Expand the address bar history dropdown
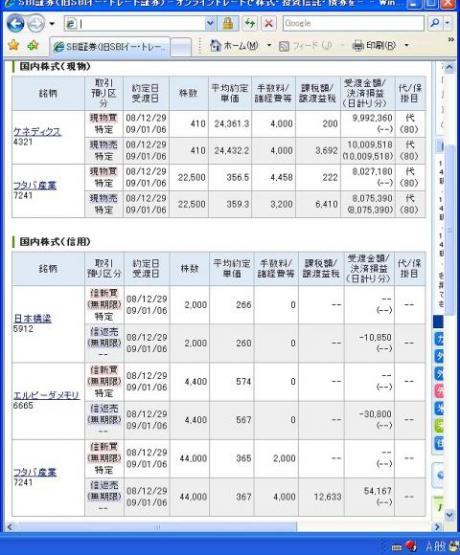460x555 pixels. pos(211,24)
